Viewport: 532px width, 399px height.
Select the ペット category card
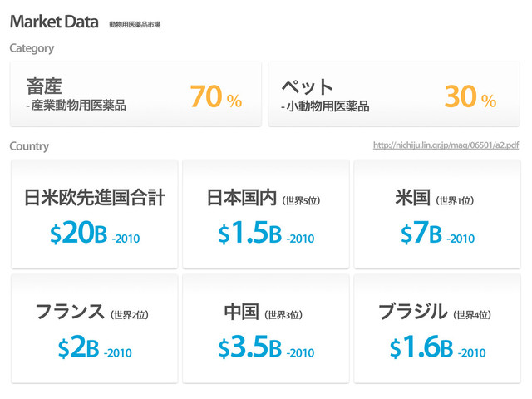(x=394, y=94)
